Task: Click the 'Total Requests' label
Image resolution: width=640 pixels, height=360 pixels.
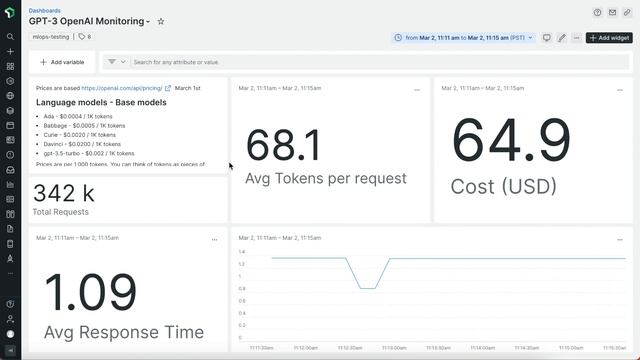Action: [x=60, y=212]
